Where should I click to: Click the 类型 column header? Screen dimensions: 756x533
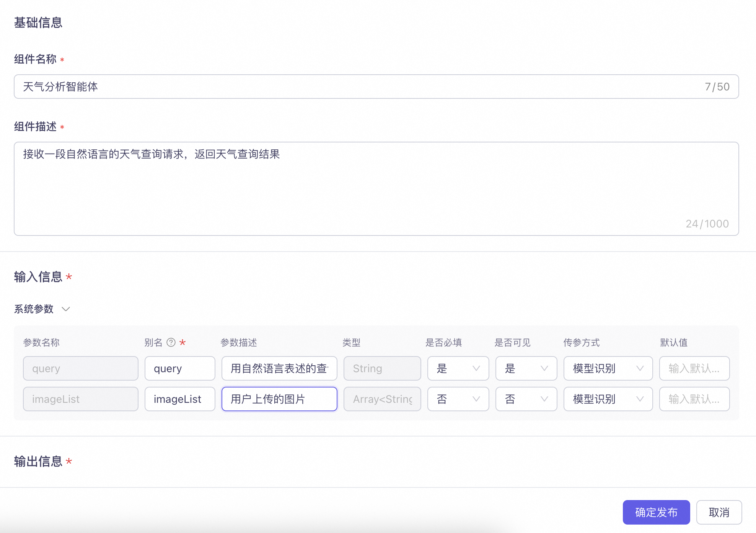[351, 342]
